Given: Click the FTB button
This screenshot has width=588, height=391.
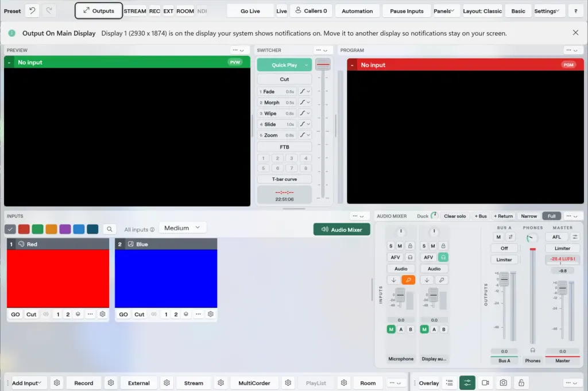Looking at the screenshot, I should coord(284,147).
